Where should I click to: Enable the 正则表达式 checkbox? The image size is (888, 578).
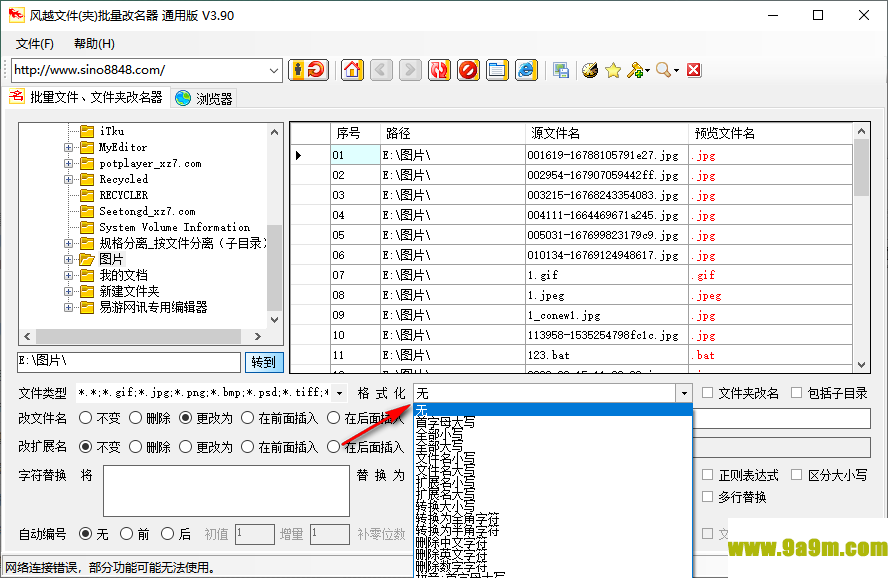tap(707, 474)
